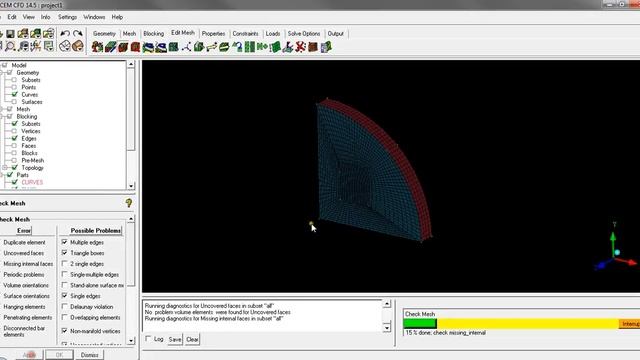The height and width of the screenshot is (360, 640).
Task: Switch to wireframe display icon
Action: [64, 46]
